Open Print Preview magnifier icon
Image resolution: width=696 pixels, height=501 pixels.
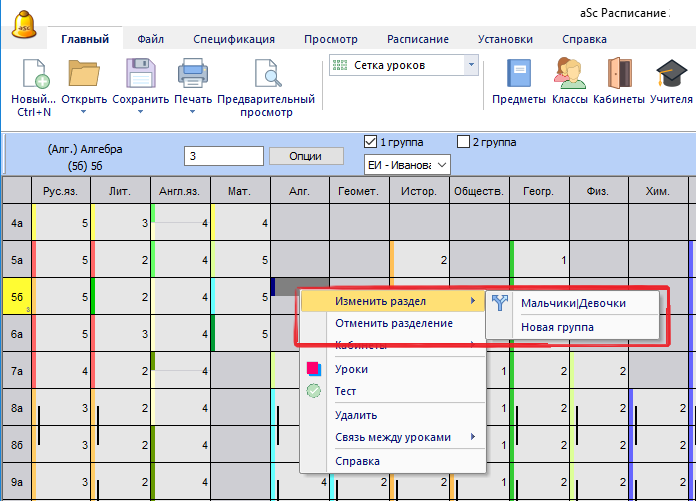(266, 74)
